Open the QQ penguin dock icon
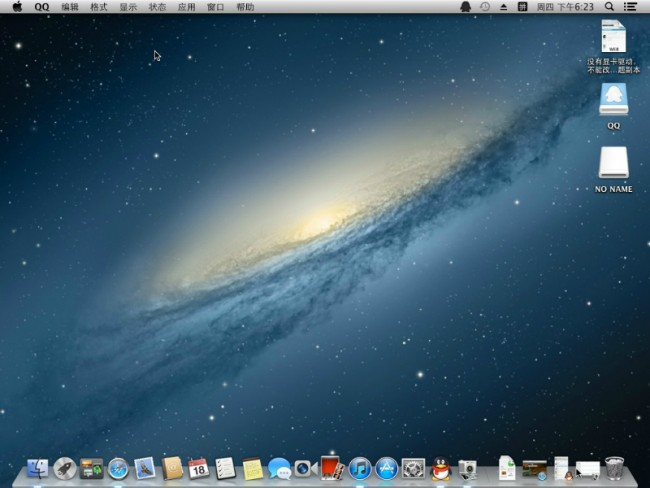 click(441, 468)
